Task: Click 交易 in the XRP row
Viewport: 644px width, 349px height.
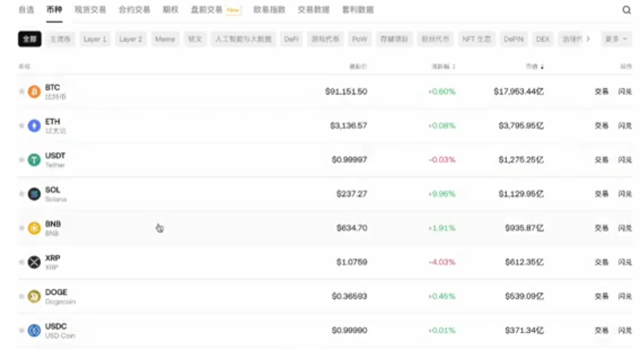Action: [x=602, y=262]
